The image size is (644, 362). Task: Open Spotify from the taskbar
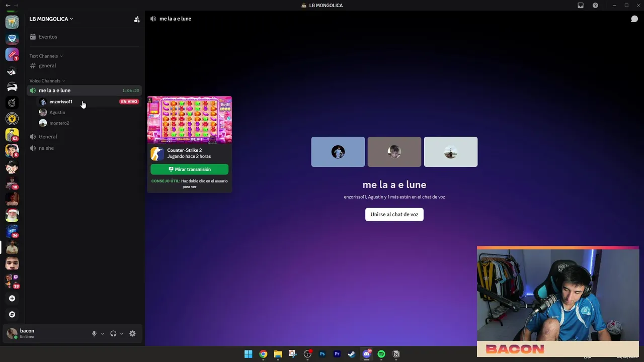tap(381, 354)
